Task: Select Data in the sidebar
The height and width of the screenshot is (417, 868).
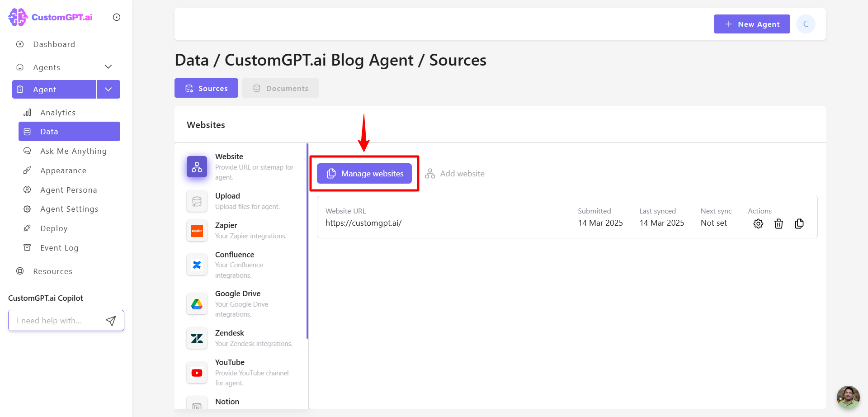Action: [x=69, y=132]
